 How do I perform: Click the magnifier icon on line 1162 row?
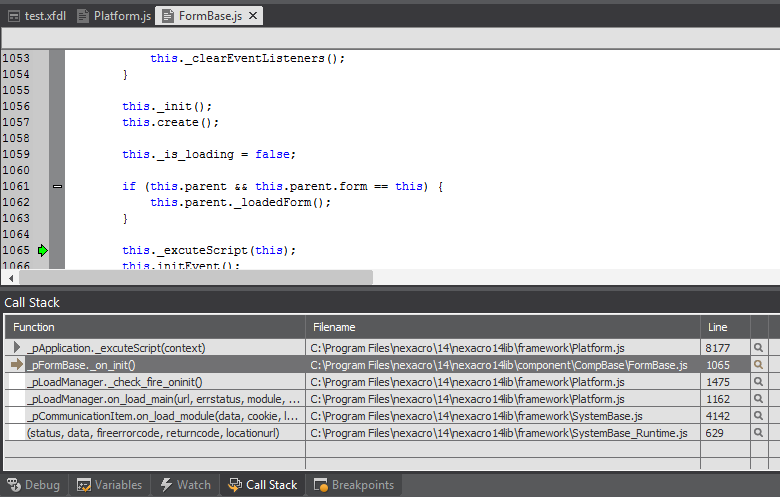coord(758,398)
